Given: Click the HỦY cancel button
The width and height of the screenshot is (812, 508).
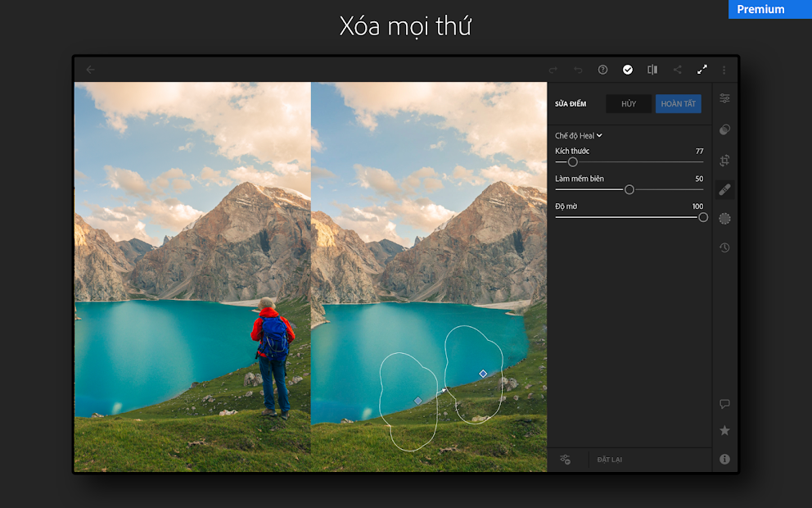Looking at the screenshot, I should click(x=629, y=104).
